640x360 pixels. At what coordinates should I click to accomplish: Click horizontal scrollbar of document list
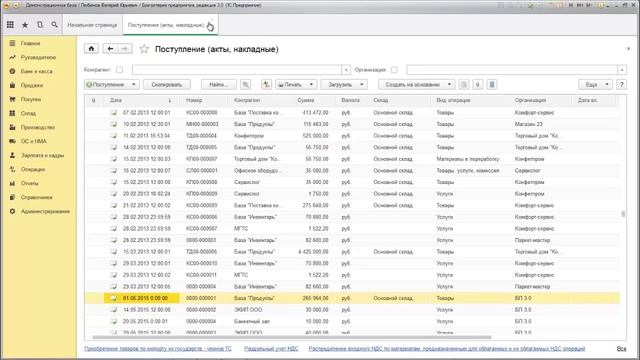[x=292, y=338]
